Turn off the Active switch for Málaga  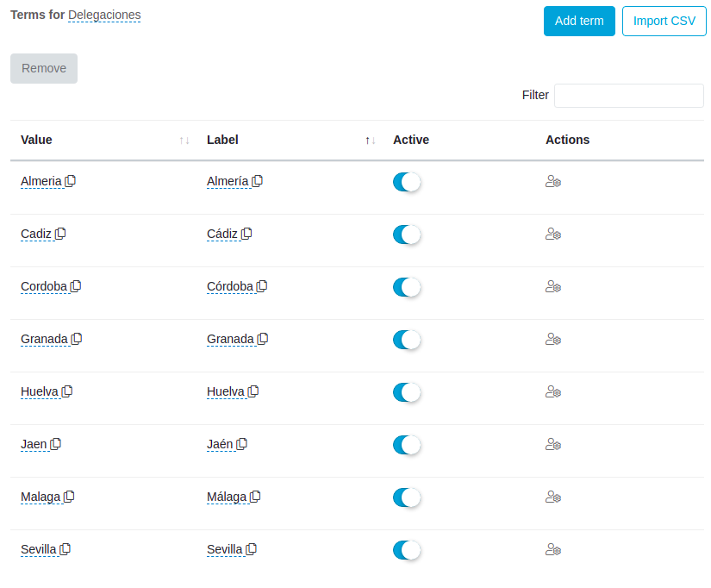(406, 497)
